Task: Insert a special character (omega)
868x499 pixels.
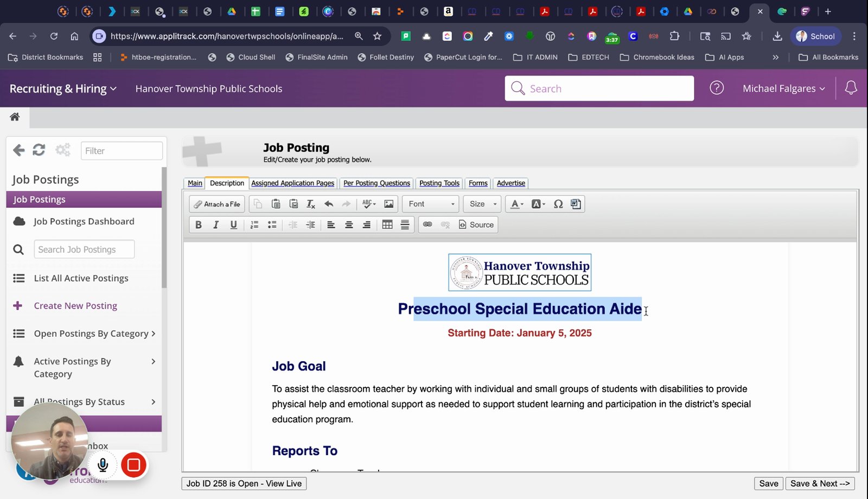Action: (x=558, y=204)
